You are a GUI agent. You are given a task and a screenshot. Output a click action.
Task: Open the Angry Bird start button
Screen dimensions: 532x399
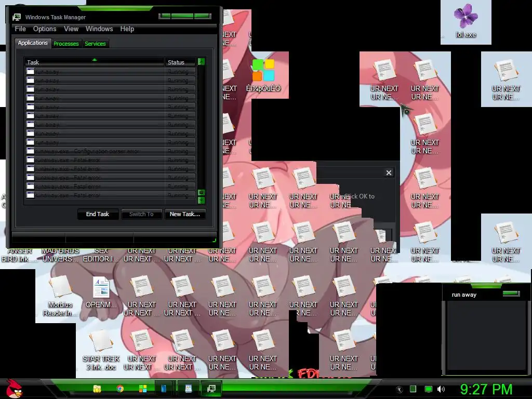[14, 389]
